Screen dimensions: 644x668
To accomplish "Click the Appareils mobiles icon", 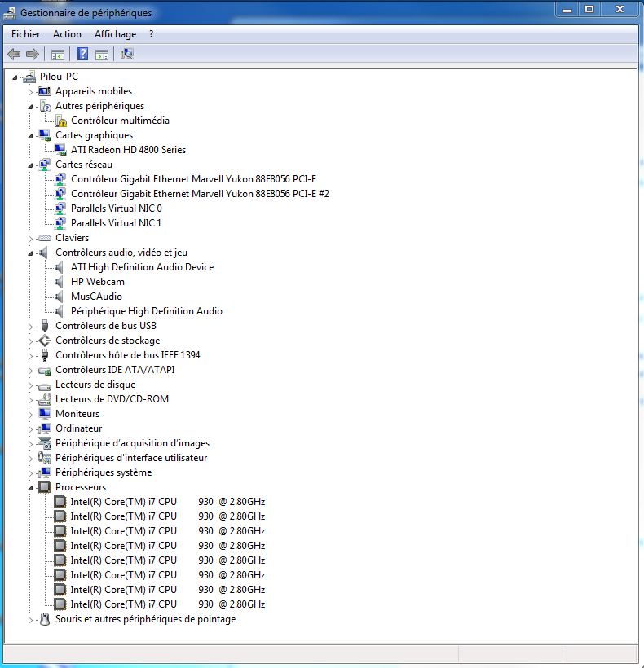I will 44,91.
